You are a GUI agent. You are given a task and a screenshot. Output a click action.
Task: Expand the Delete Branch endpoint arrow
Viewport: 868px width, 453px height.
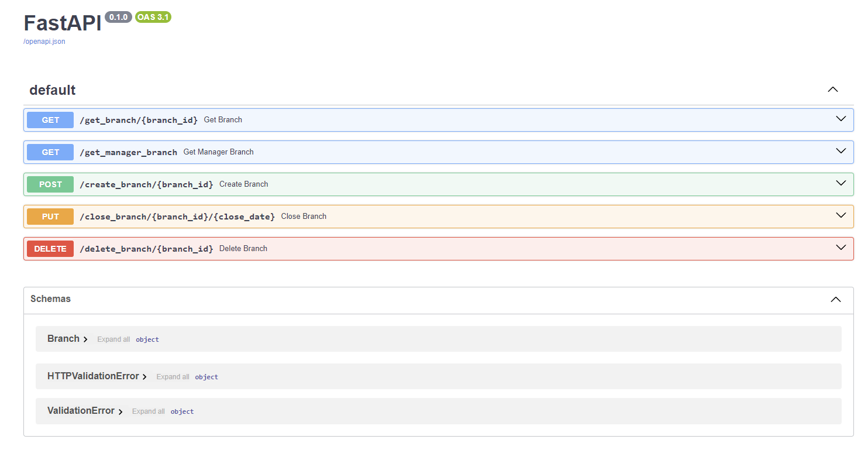click(841, 248)
